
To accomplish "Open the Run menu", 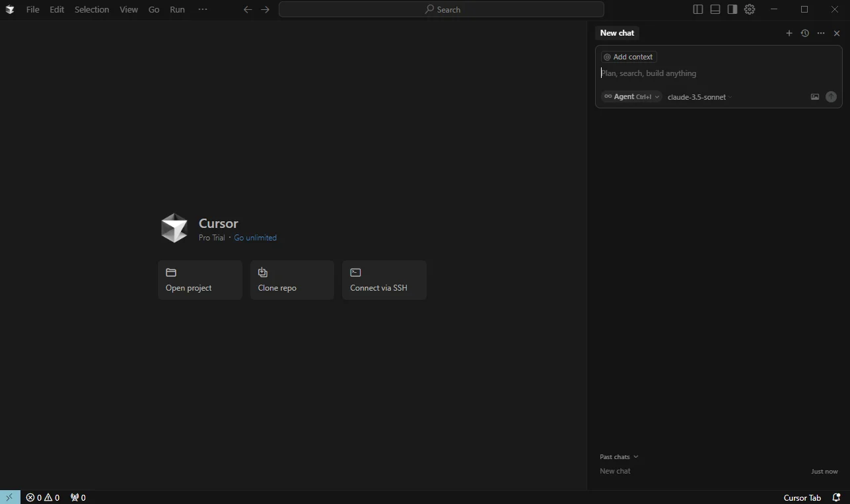I will click(x=177, y=9).
